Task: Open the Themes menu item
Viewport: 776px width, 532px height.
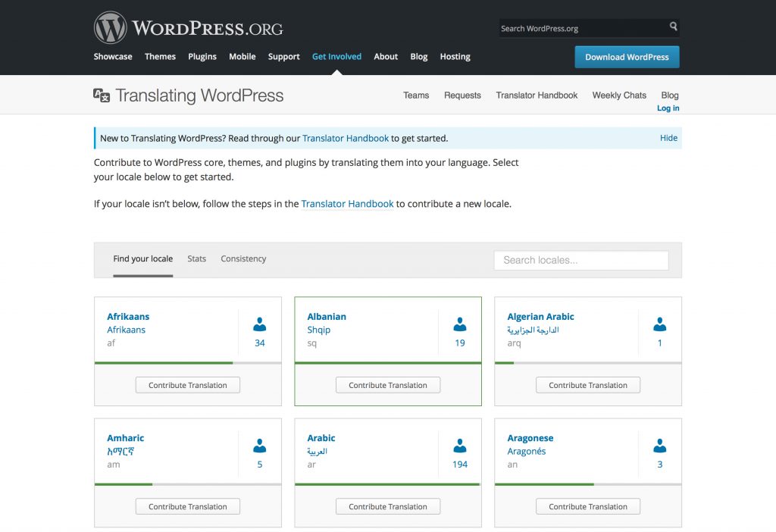Action: tap(160, 56)
